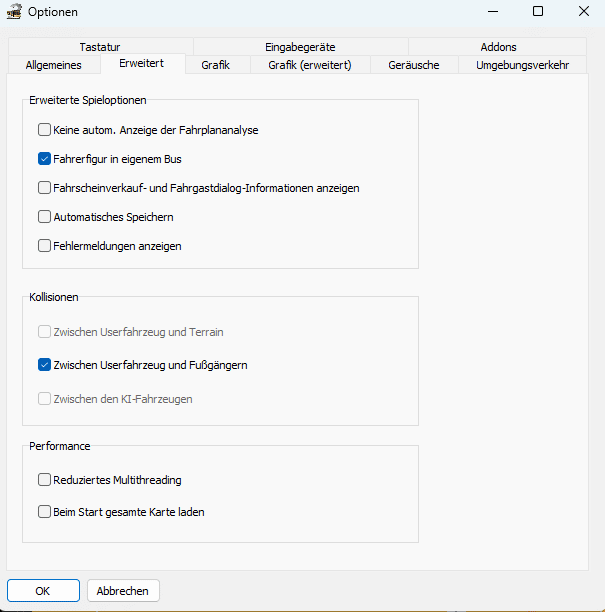605x612 pixels.
Task: Click the Abbrechen button
Action: pos(123,590)
